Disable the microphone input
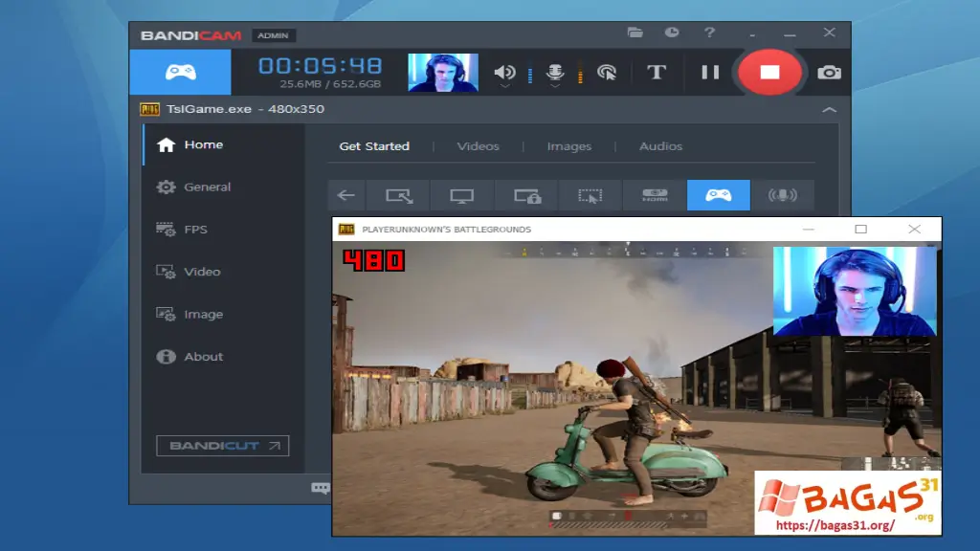 click(x=555, y=69)
